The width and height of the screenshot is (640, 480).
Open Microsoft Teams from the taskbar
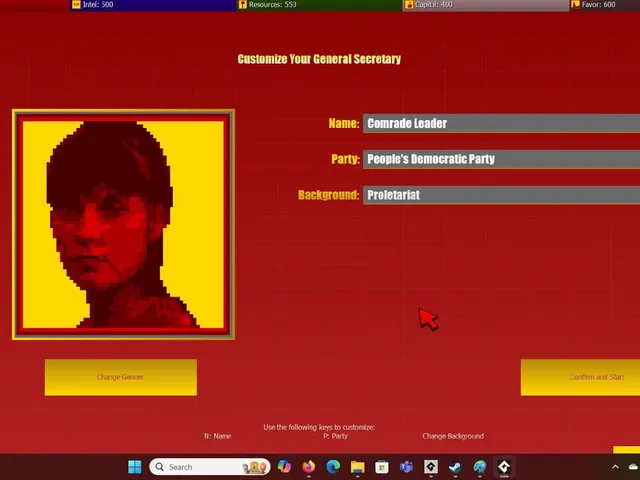tap(407, 466)
